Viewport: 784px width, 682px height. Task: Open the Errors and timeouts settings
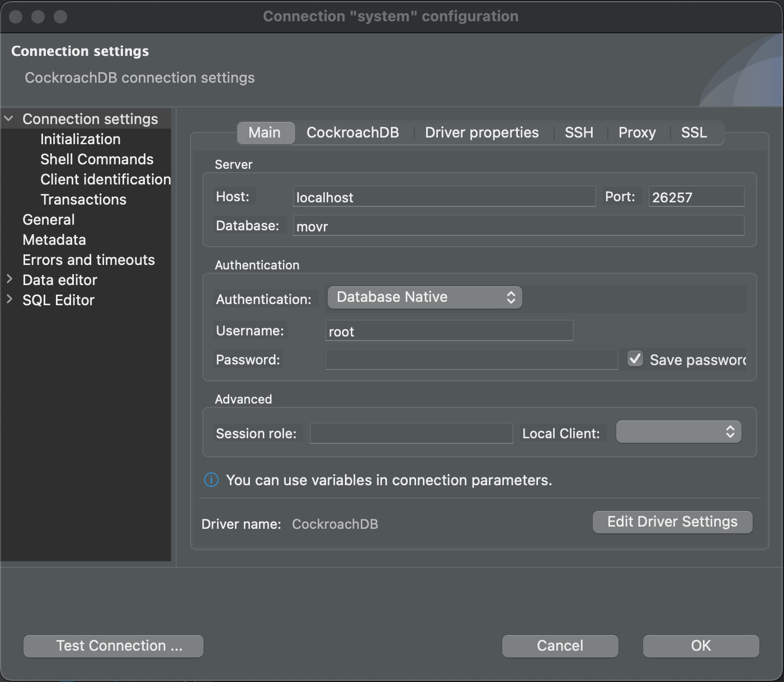coord(88,259)
